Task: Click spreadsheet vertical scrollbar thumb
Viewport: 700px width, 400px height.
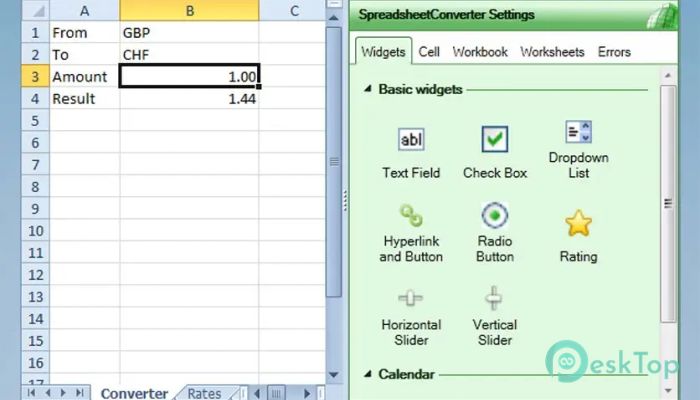Action: [334, 162]
